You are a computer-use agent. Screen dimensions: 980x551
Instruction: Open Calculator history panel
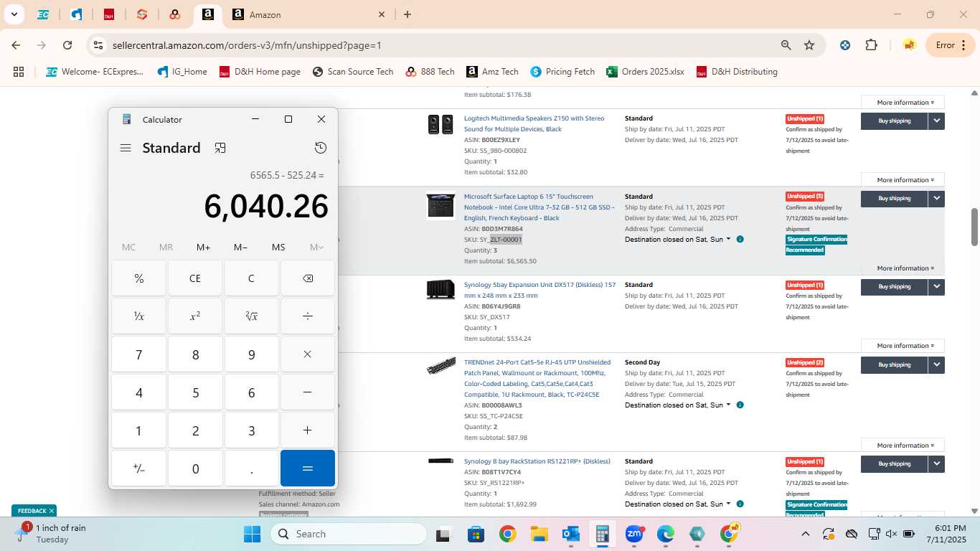click(321, 148)
